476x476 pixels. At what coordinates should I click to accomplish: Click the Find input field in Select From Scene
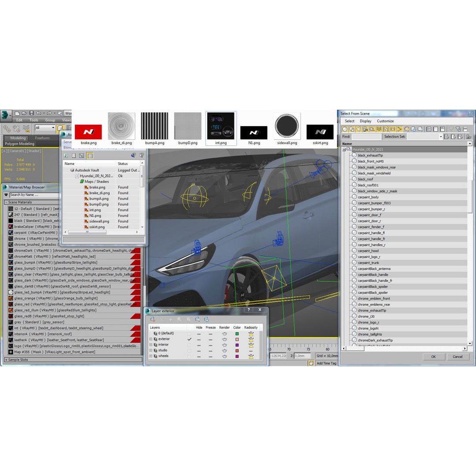(366, 137)
